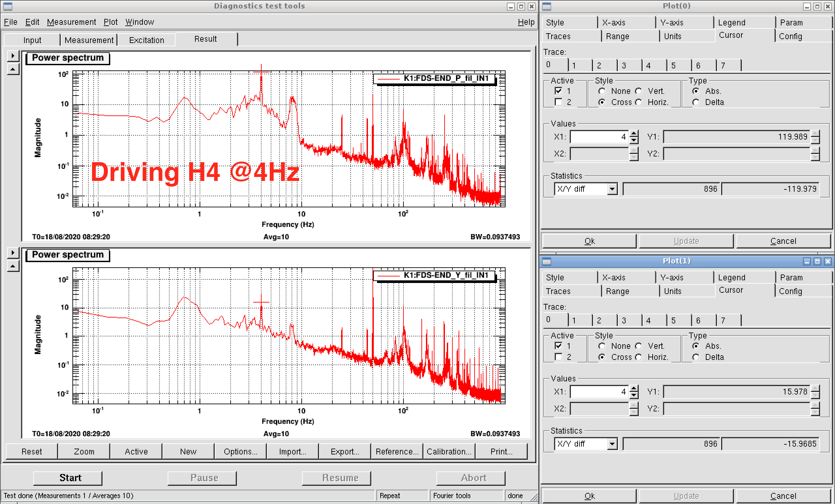The image size is (835, 504).
Task: Maximize the Plot(1) window
Action: coord(817,261)
